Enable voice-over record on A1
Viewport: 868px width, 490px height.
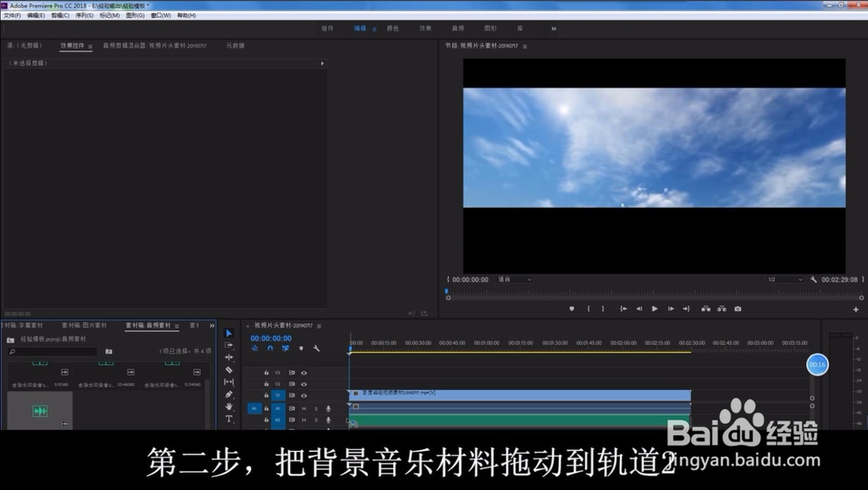click(328, 408)
